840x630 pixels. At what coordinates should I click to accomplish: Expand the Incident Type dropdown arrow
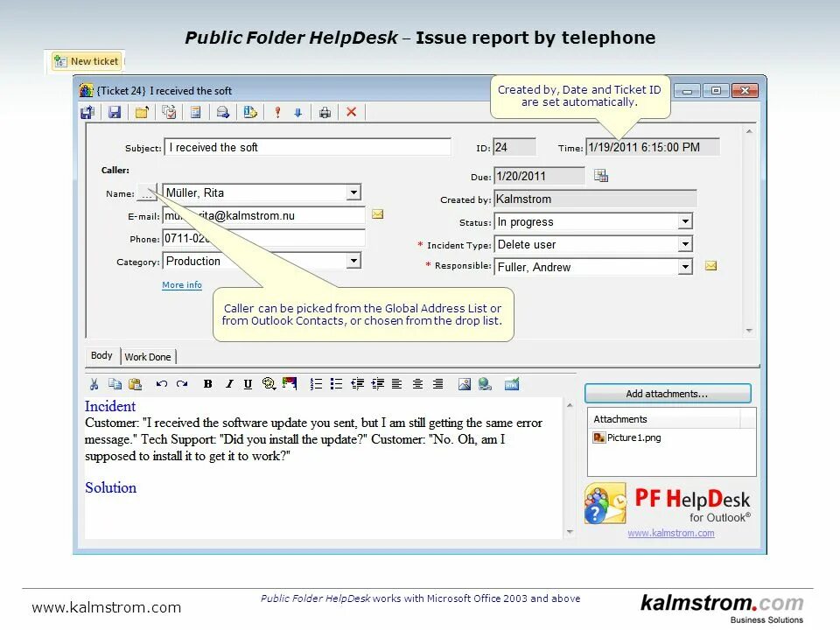click(685, 244)
